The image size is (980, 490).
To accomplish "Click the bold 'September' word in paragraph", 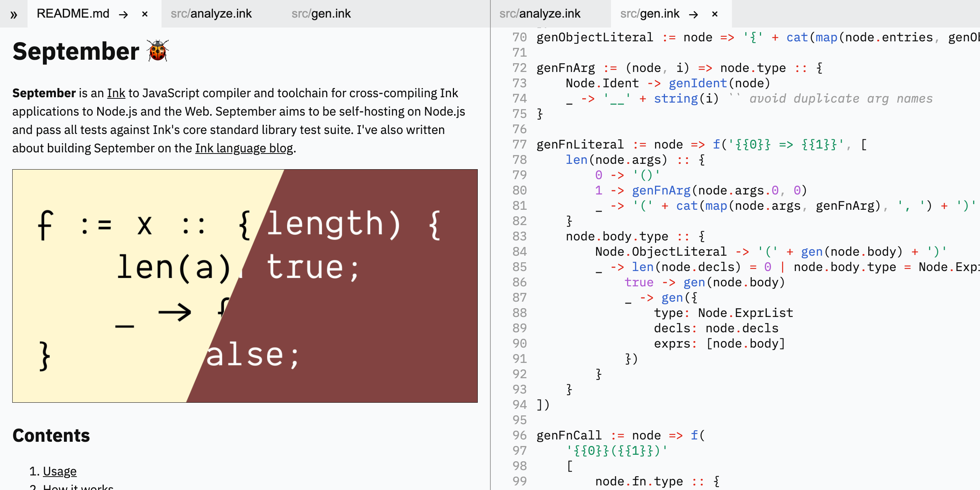I will point(44,93).
